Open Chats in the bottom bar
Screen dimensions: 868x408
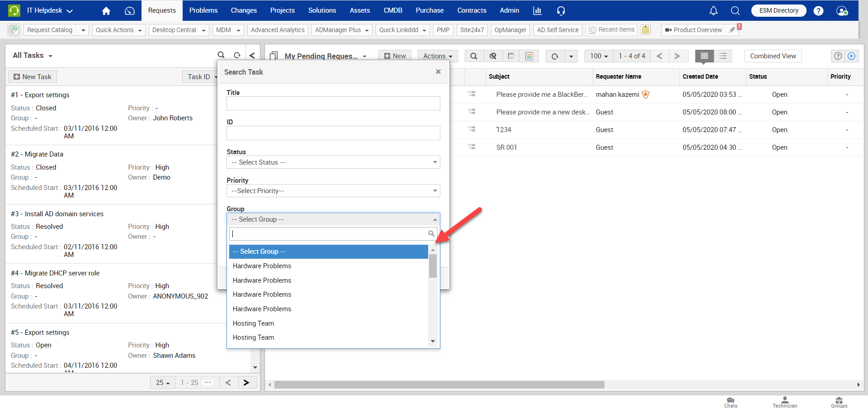click(731, 402)
